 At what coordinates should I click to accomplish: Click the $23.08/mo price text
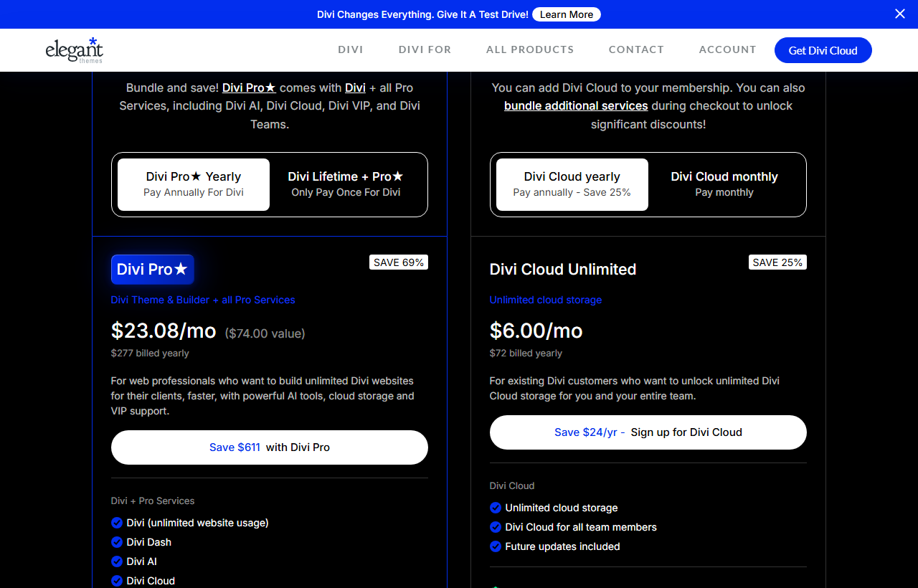(x=164, y=331)
